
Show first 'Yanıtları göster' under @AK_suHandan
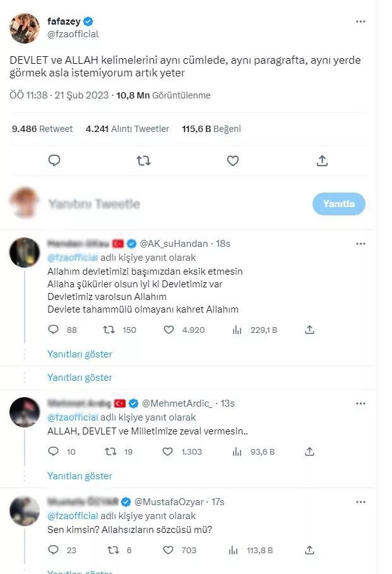[80, 354]
